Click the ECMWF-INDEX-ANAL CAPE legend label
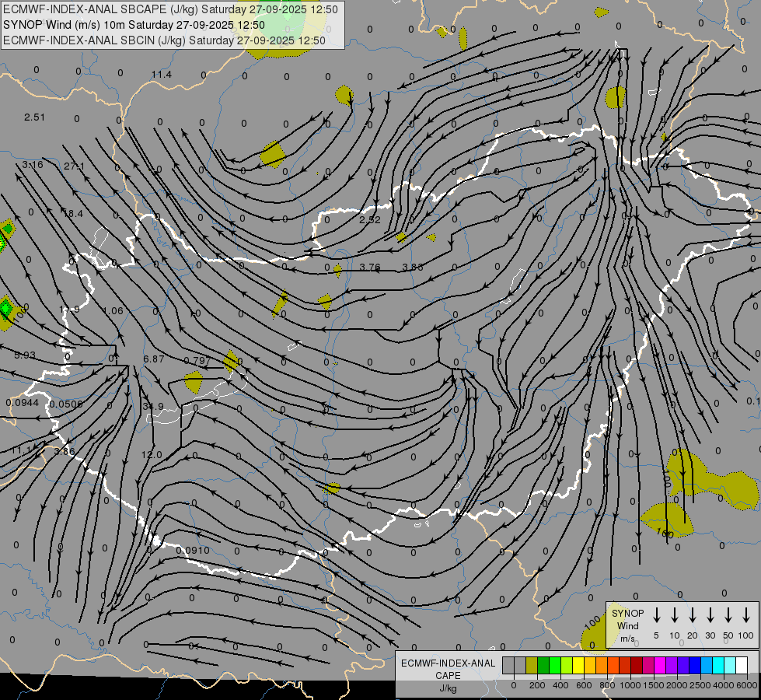This screenshot has height=700, width=761. pyautogui.click(x=448, y=675)
